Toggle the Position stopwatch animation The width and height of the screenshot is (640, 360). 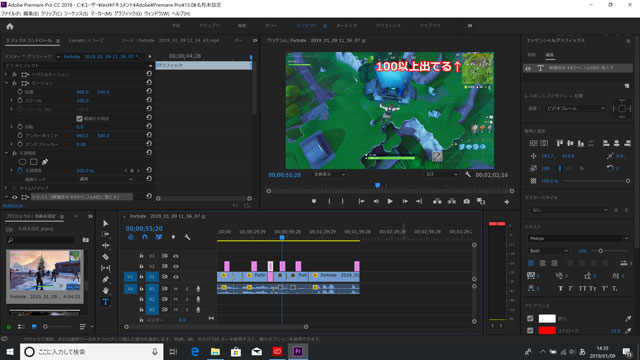[20, 92]
